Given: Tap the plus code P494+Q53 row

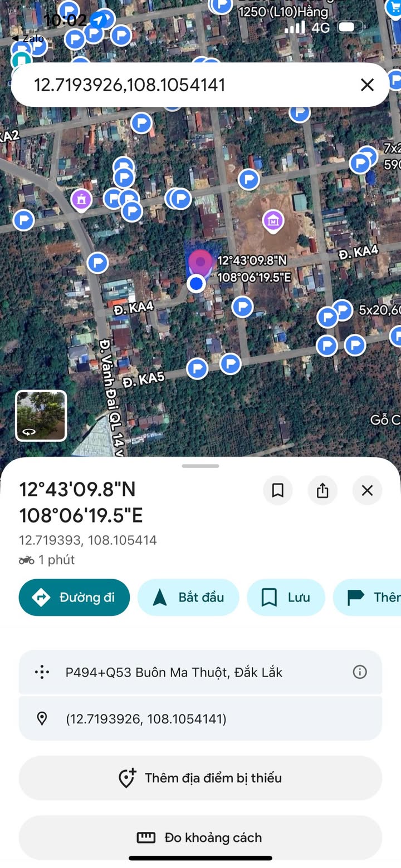Looking at the screenshot, I should [x=200, y=672].
